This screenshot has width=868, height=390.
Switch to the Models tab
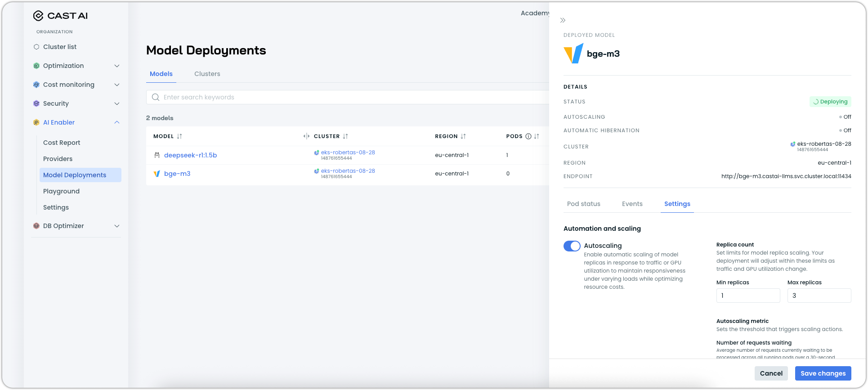click(161, 74)
